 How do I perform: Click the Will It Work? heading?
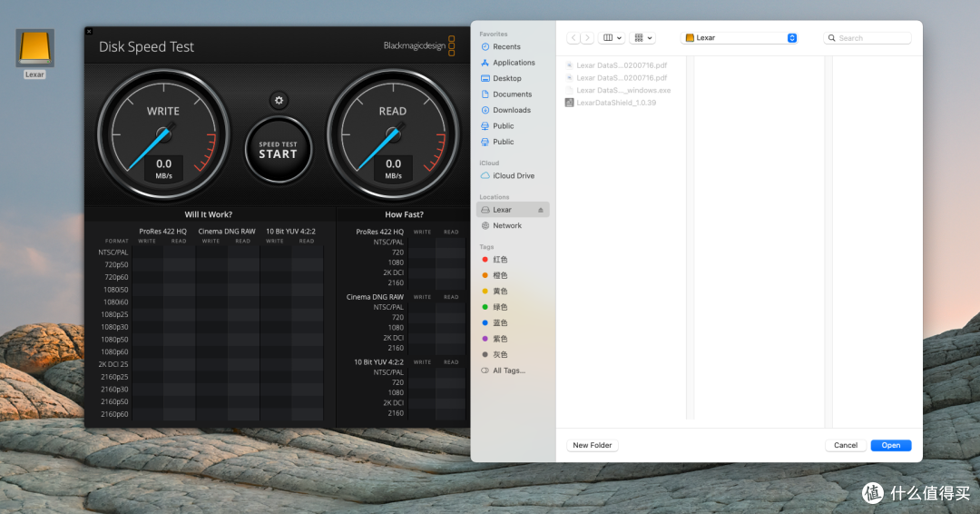(x=208, y=214)
